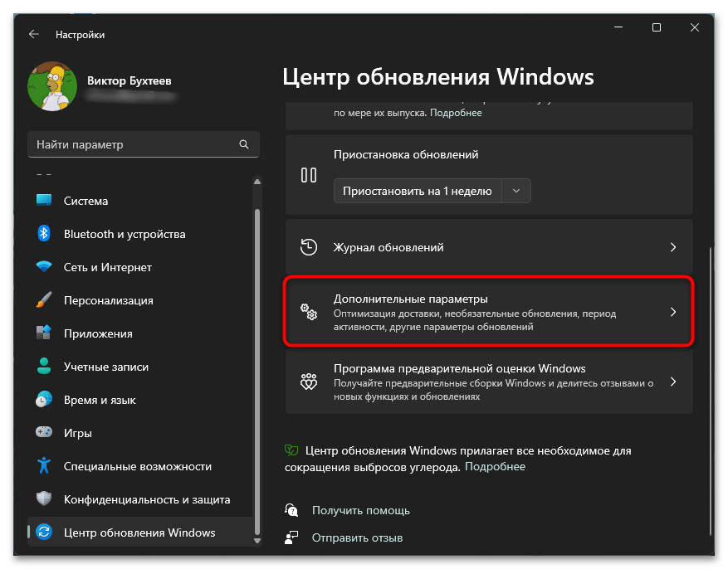Click the Windows Update sync icon in sidebar
This screenshot has width=728, height=569.
click(x=44, y=532)
